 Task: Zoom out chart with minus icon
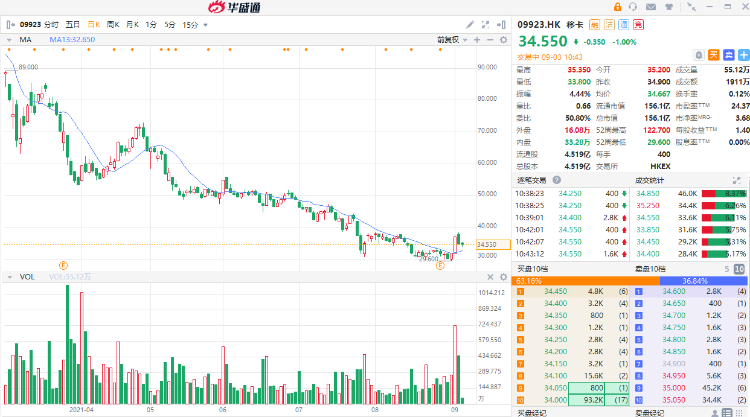tap(490, 40)
